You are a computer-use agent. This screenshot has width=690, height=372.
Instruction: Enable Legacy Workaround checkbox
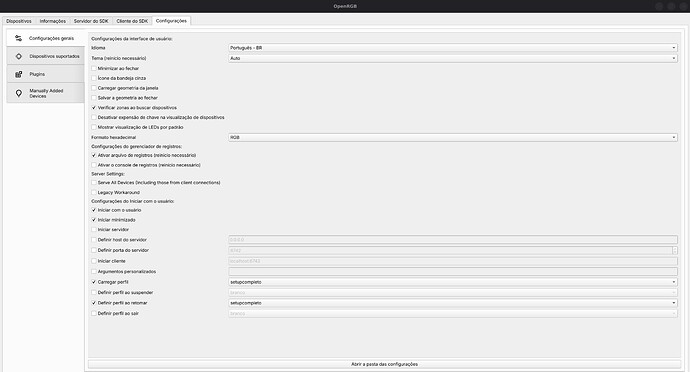94,192
